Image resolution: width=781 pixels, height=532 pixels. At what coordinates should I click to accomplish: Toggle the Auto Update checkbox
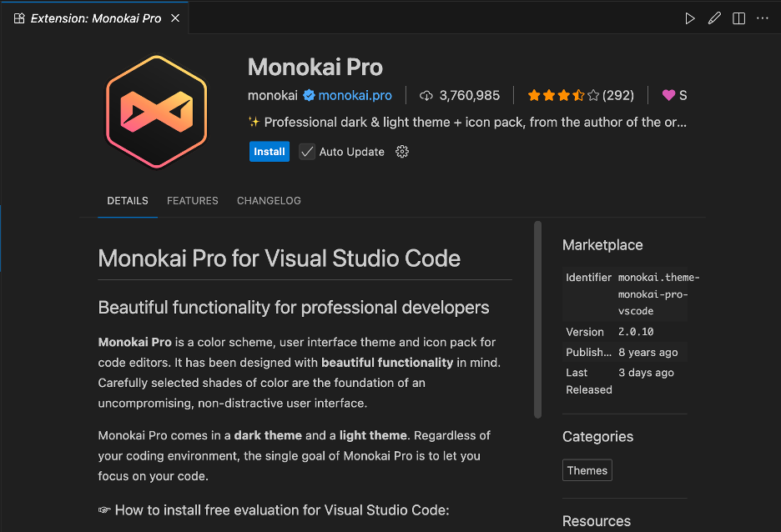307,152
